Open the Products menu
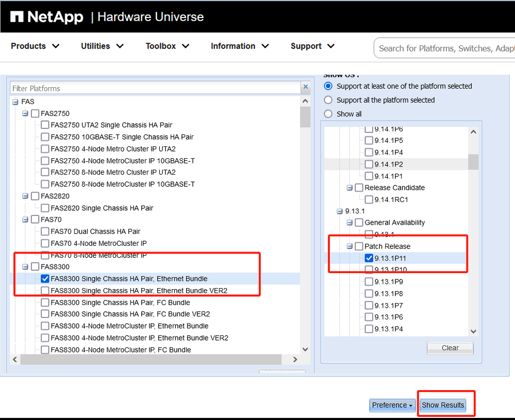The image size is (515, 420). point(35,46)
